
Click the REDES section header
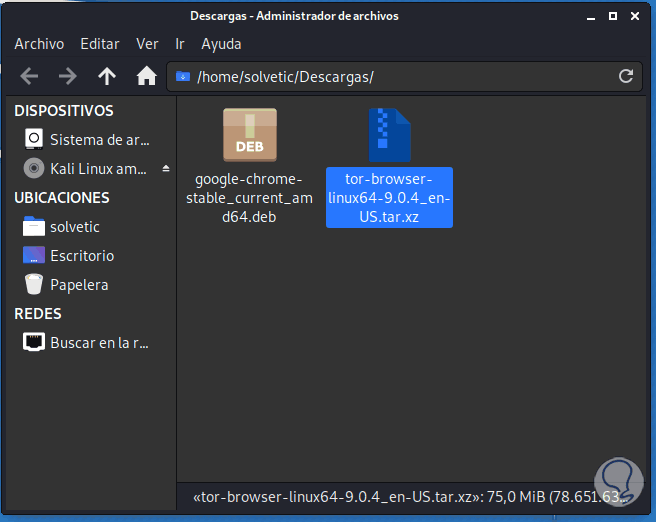38,313
